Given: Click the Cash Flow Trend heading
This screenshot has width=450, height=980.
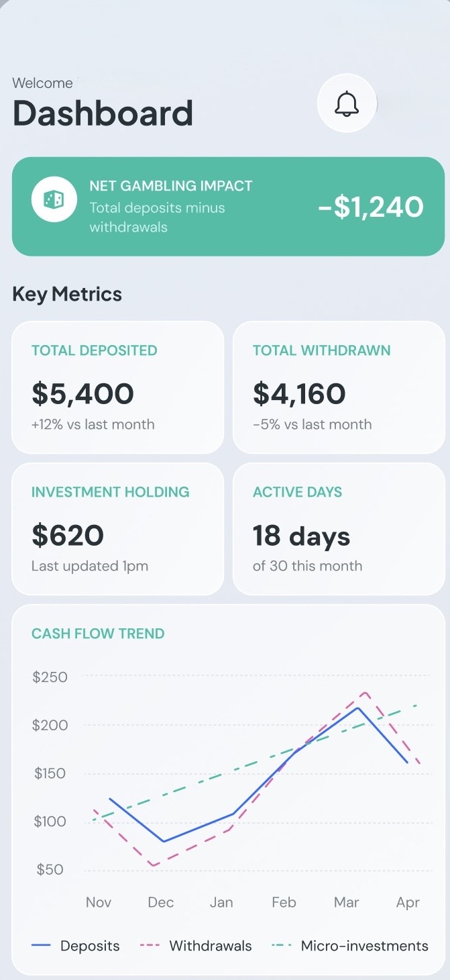Looking at the screenshot, I should pos(98,634).
